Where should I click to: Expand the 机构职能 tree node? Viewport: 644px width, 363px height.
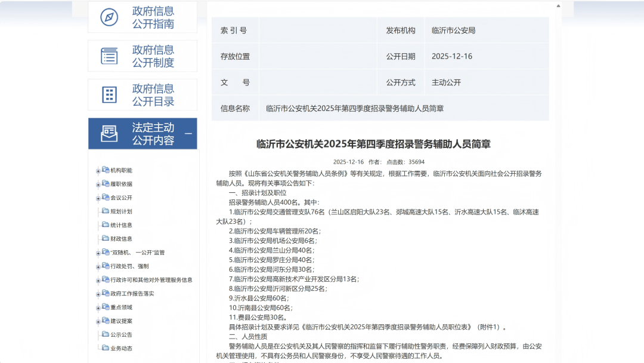point(98,171)
